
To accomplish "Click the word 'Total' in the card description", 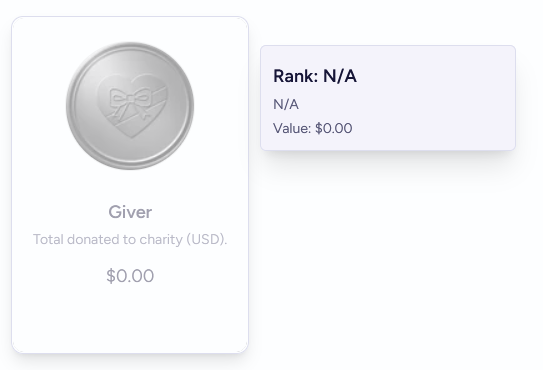I will (x=48, y=239).
